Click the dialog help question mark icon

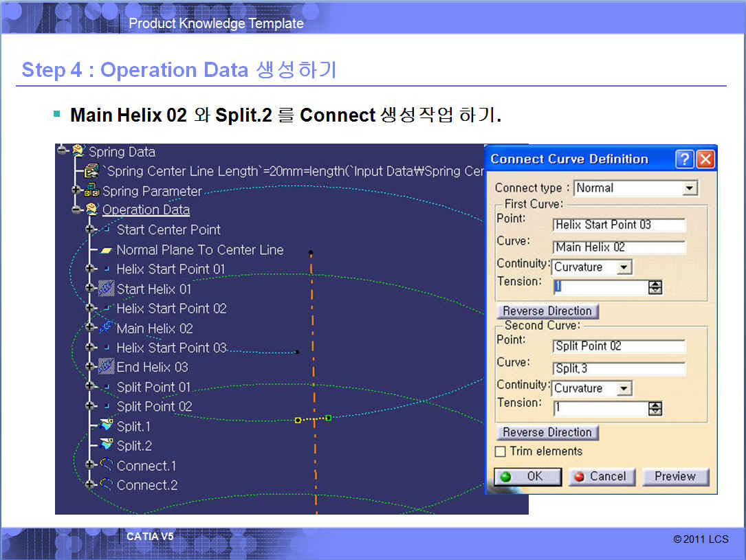[684, 159]
